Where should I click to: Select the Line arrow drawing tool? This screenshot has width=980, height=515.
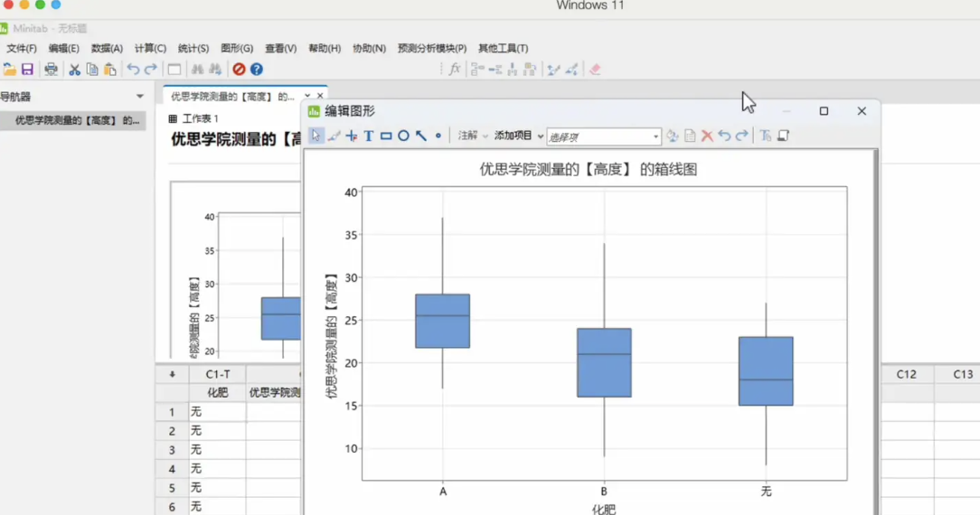tap(421, 136)
